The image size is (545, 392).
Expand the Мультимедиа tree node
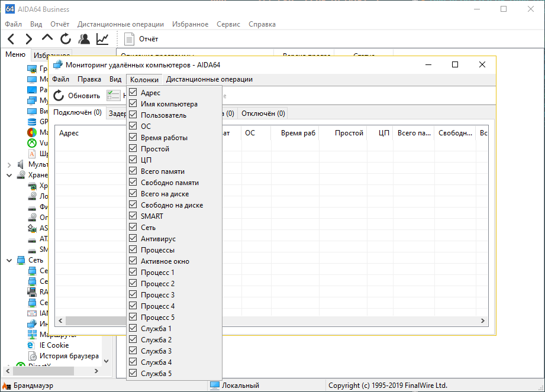pos(9,164)
